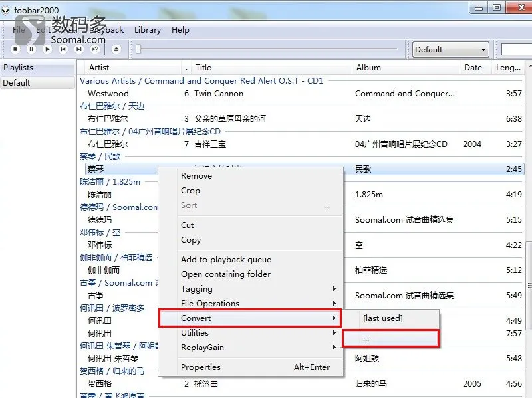Start playback with the Play button
Screen dimensions: 532x398
click(x=47, y=49)
